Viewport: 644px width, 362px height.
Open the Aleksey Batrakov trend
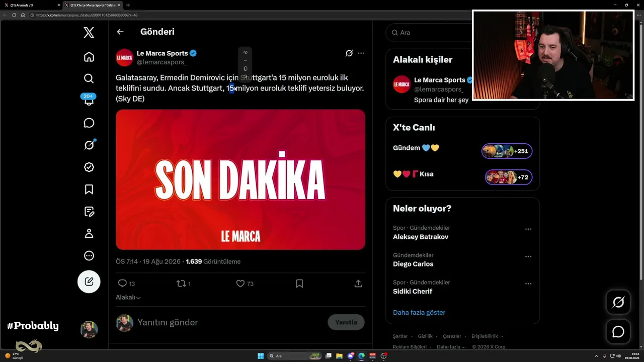(421, 237)
